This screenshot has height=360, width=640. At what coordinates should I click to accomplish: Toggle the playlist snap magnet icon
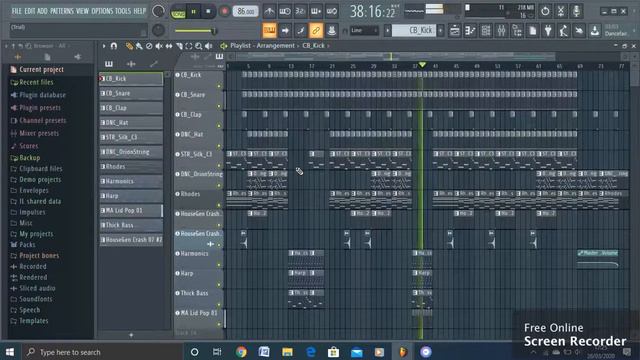114,46
